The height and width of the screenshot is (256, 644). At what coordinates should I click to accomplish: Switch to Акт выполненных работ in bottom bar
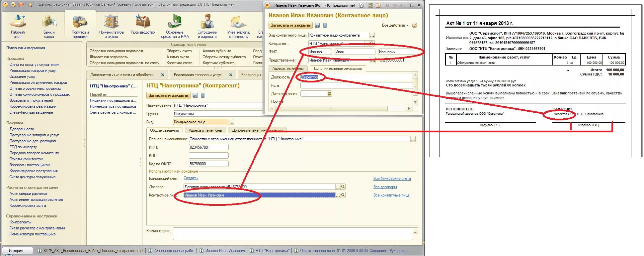pyautogui.click(x=172, y=251)
